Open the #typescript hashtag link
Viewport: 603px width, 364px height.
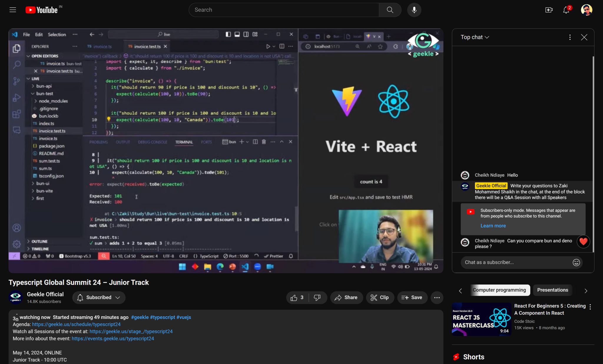(163, 317)
